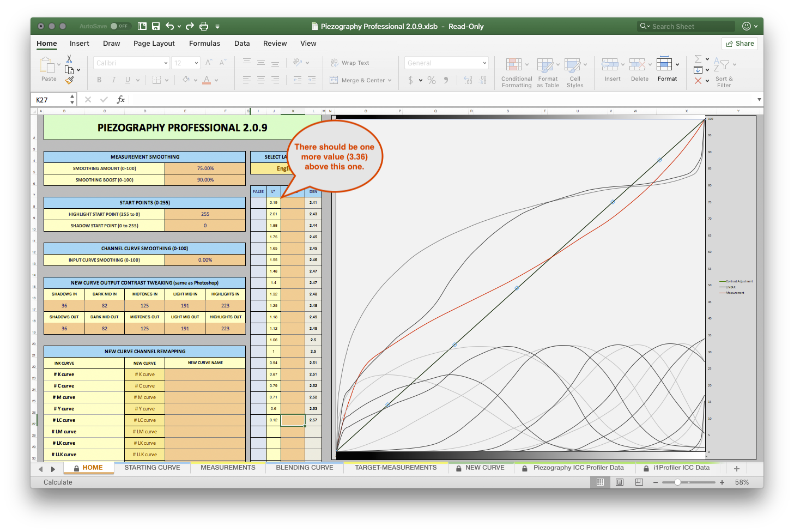Toggle Bold formatting button
This screenshot has height=532, width=794.
tap(99, 80)
